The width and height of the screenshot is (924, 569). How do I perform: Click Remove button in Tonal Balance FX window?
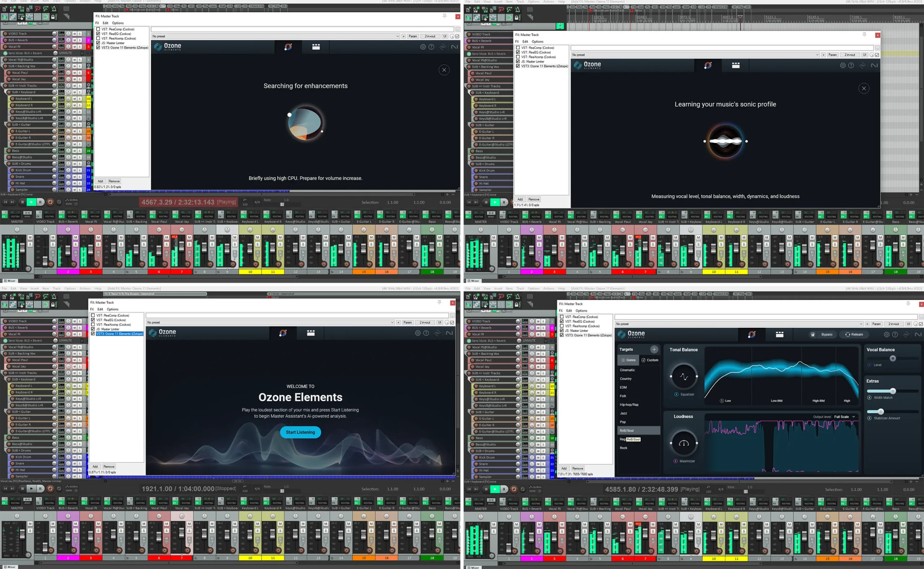pos(577,468)
